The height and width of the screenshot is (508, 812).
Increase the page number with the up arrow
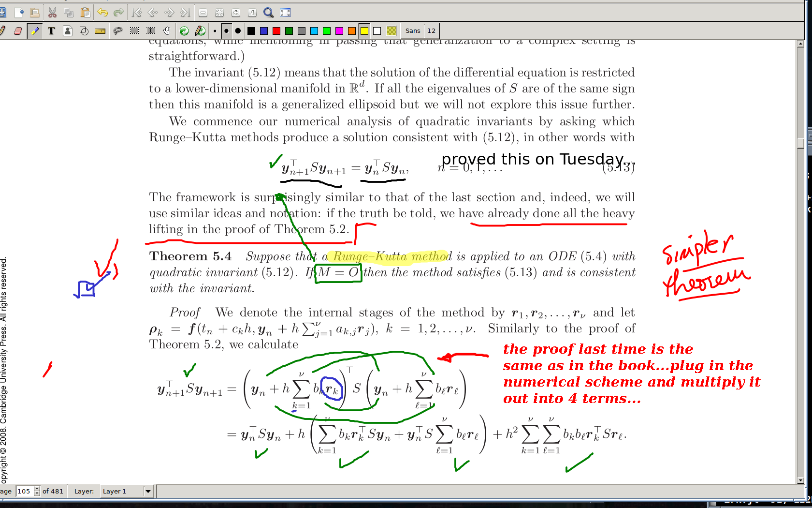[37, 489]
